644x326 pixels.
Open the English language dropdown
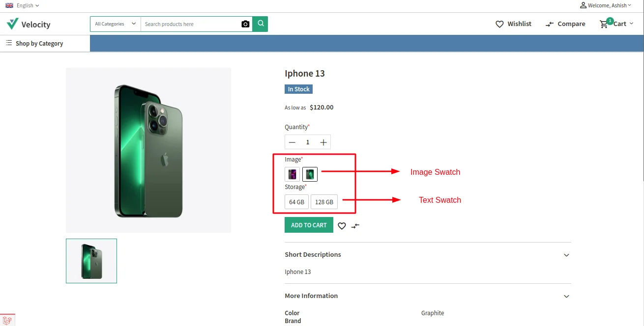(x=23, y=5)
